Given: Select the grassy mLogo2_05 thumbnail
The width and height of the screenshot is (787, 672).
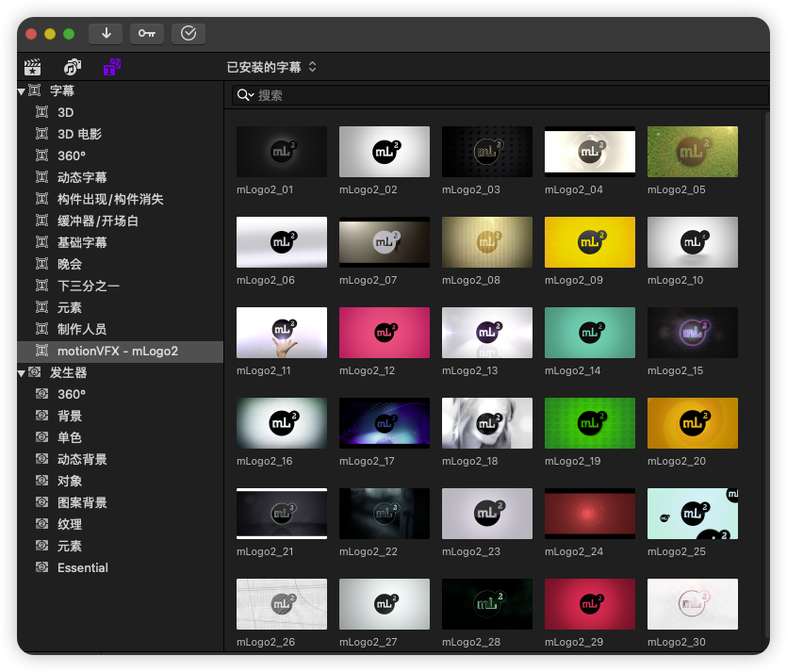Looking at the screenshot, I should (x=693, y=152).
